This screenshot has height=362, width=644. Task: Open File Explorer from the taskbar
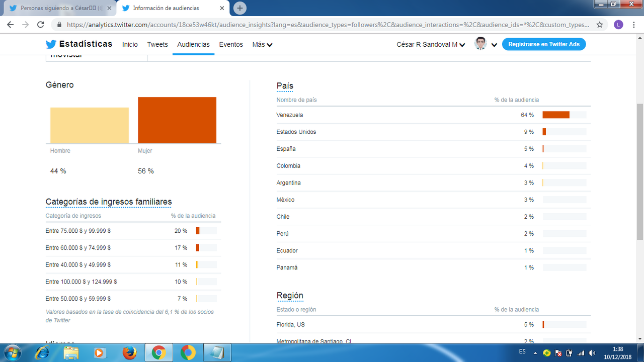tap(71, 352)
